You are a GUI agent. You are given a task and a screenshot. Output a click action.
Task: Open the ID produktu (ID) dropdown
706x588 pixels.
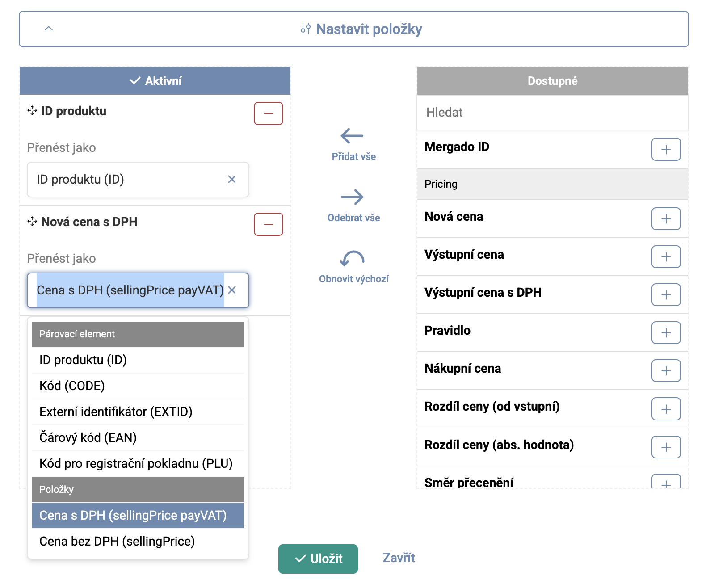tap(130, 180)
